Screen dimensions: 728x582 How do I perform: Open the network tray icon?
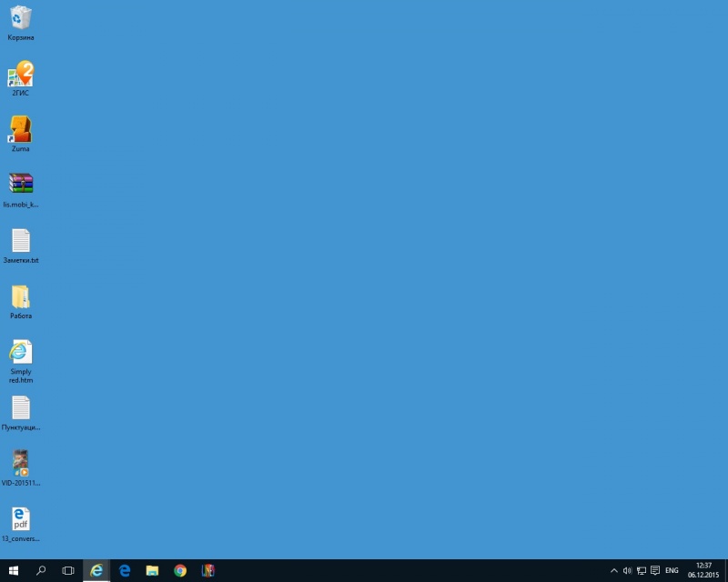tap(642, 570)
